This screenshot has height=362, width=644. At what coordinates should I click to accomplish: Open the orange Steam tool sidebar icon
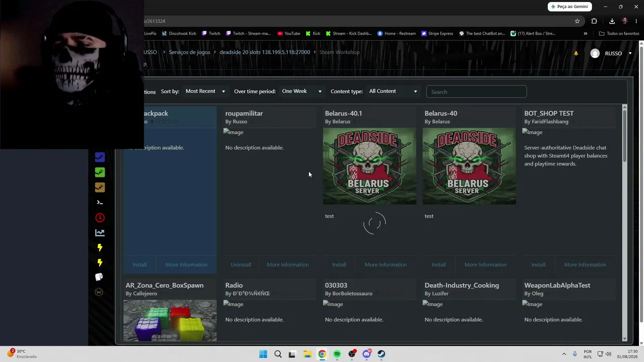coord(100,188)
